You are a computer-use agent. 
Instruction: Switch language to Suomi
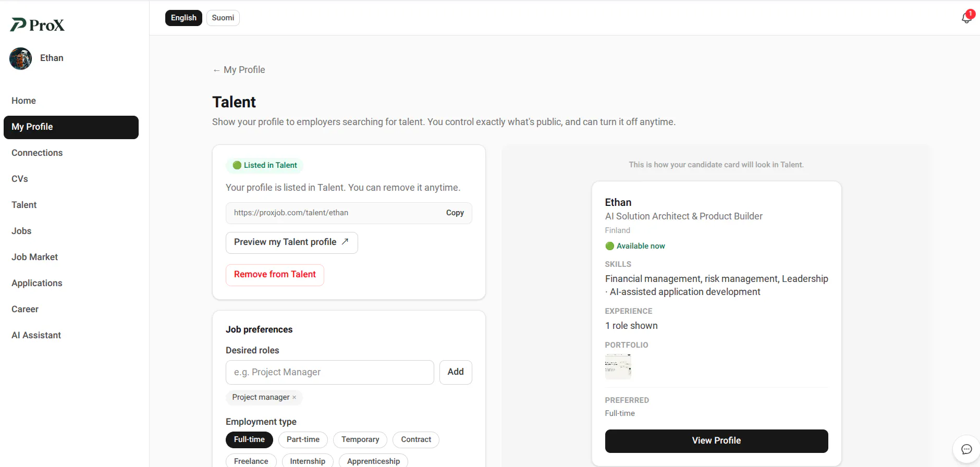(223, 18)
